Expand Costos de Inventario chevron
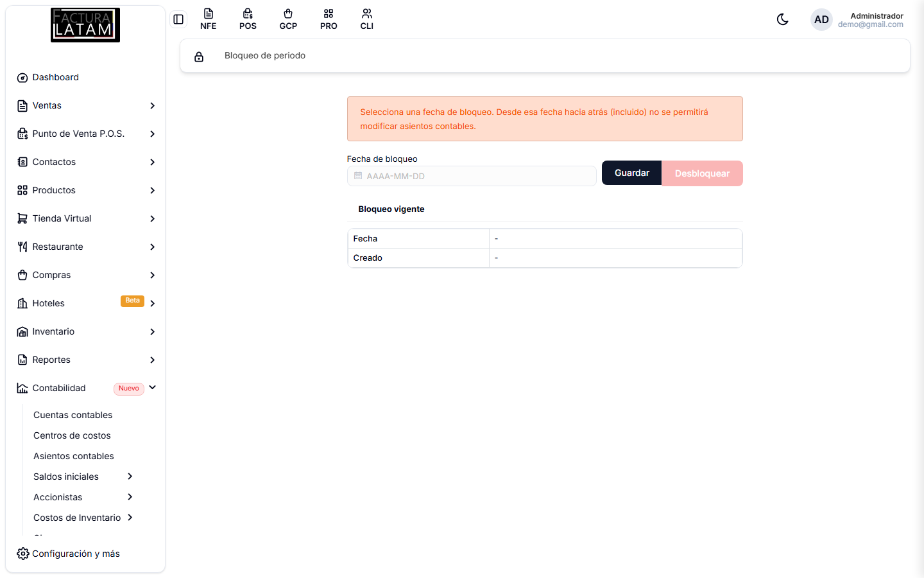Screen dimensions: 924x578 [x=130, y=518]
